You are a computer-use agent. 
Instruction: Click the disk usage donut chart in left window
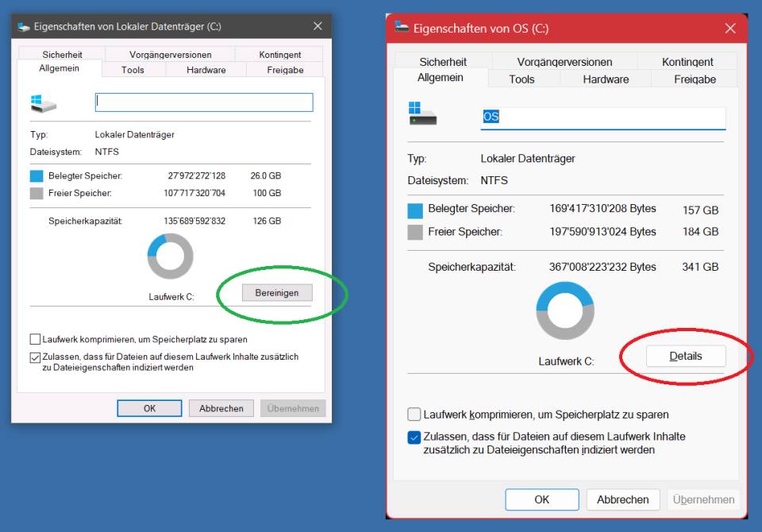point(170,256)
